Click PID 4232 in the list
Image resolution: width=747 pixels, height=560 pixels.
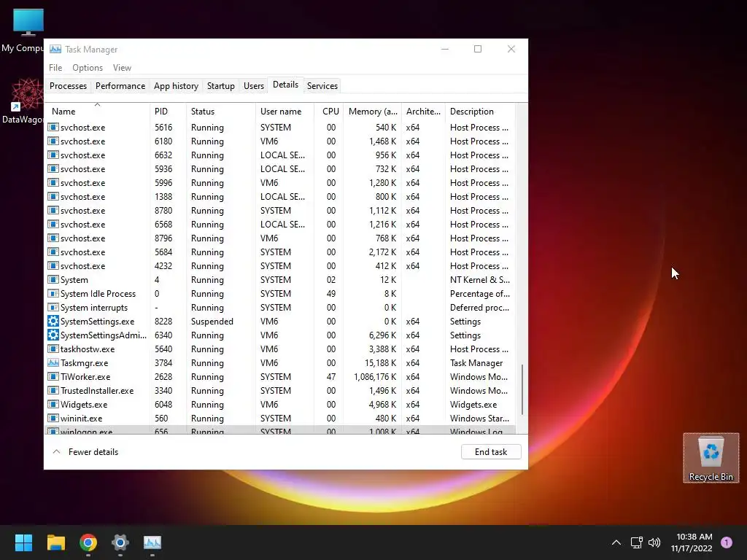pos(163,265)
